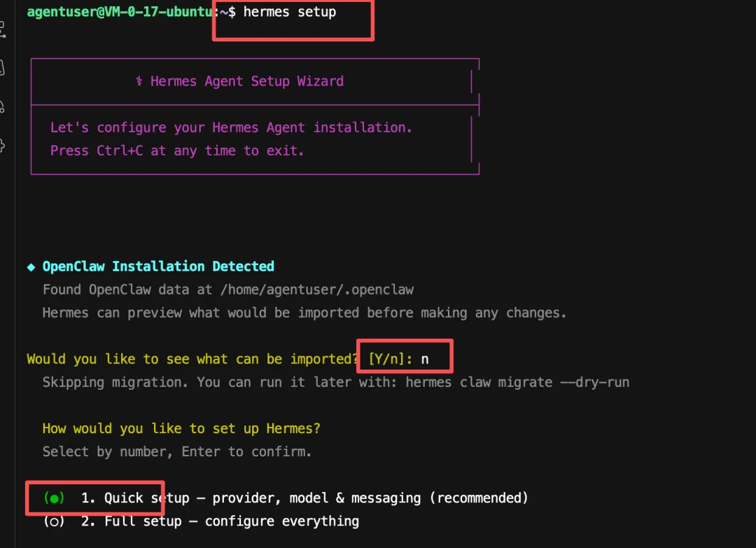Click the typed 'hermes setup' command
Image resolution: width=756 pixels, height=548 pixels.
click(x=289, y=12)
